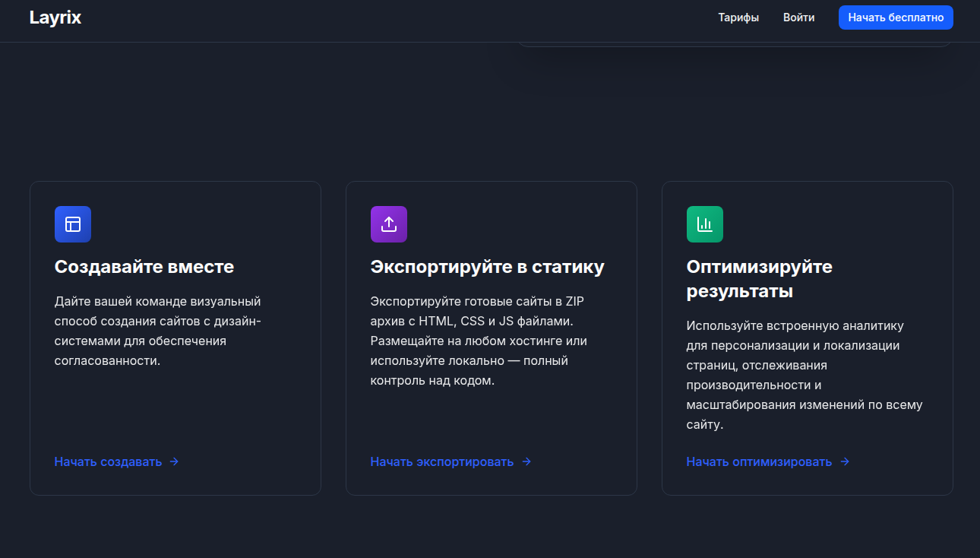The width and height of the screenshot is (980, 558).
Task: Click the arrow icon next to 'Начать создавать'
Action: coord(175,461)
